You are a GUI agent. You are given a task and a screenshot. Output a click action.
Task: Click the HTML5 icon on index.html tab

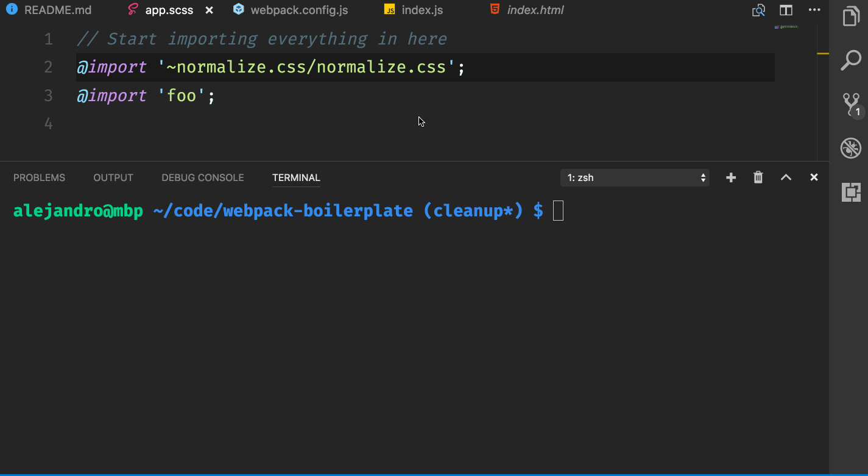point(495,9)
